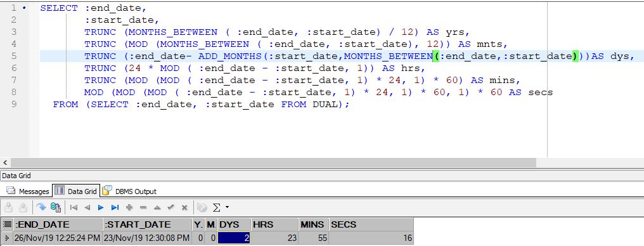Click the editor scroll-left arrow

pos(5,163)
